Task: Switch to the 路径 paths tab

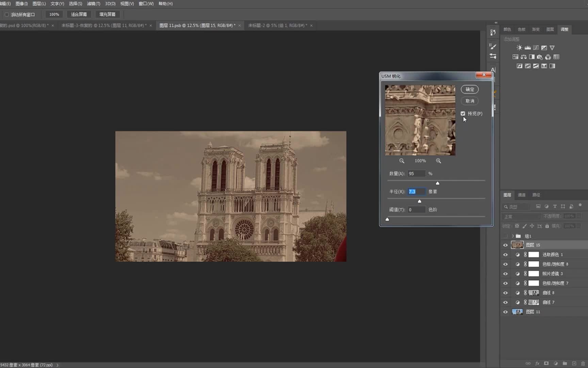Action: click(536, 195)
